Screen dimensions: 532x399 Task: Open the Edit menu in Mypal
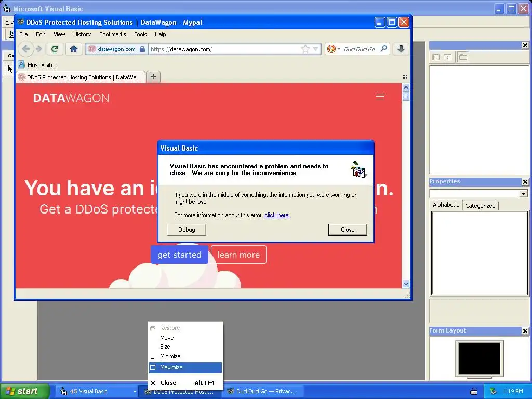tap(41, 34)
